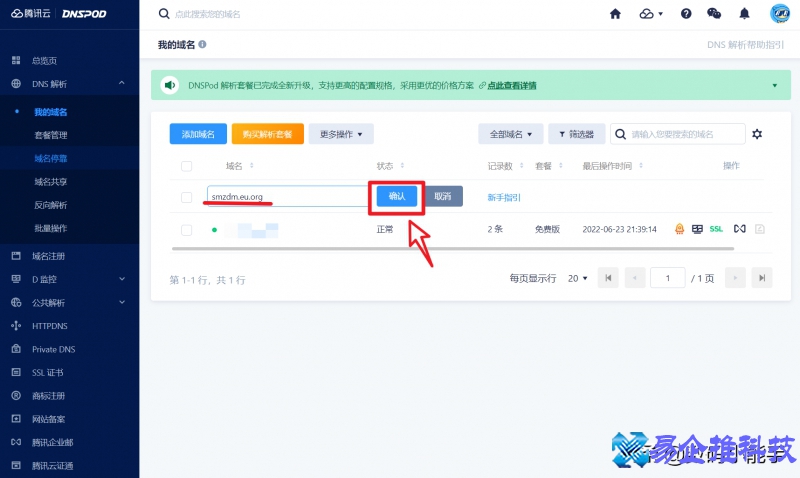The image size is (800, 478).
Task: Collapse the DNS 解析 sidebar section
Action: tap(121, 83)
